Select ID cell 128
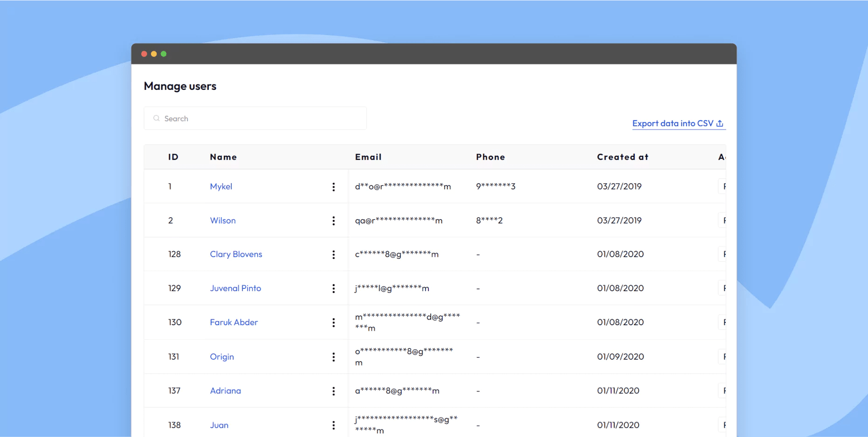Image resolution: width=868 pixels, height=437 pixels. point(174,254)
